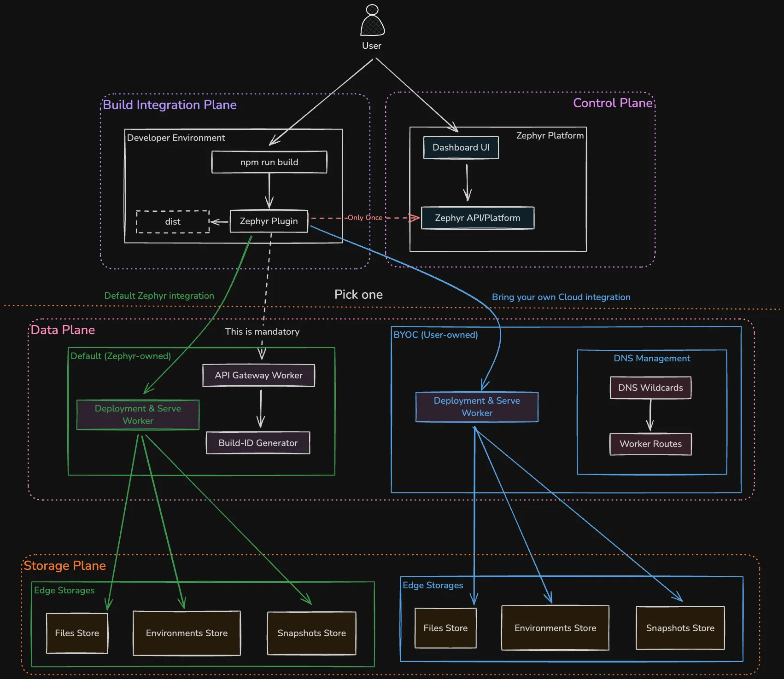The image size is (784, 679).
Task: Enable the Only Once dashed connection
Action: [365, 217]
